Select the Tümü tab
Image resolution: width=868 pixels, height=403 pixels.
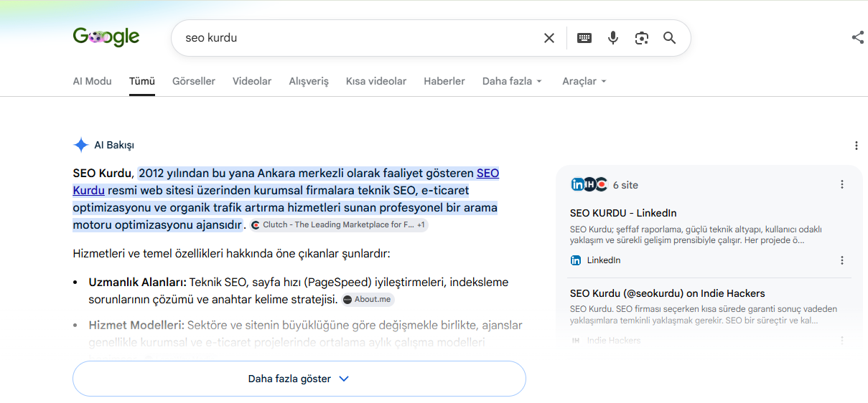(x=142, y=81)
